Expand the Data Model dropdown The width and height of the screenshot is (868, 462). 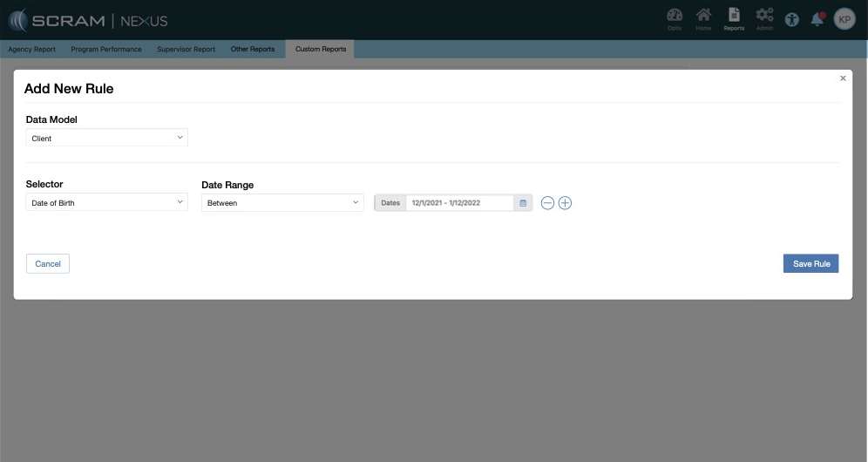pos(107,138)
